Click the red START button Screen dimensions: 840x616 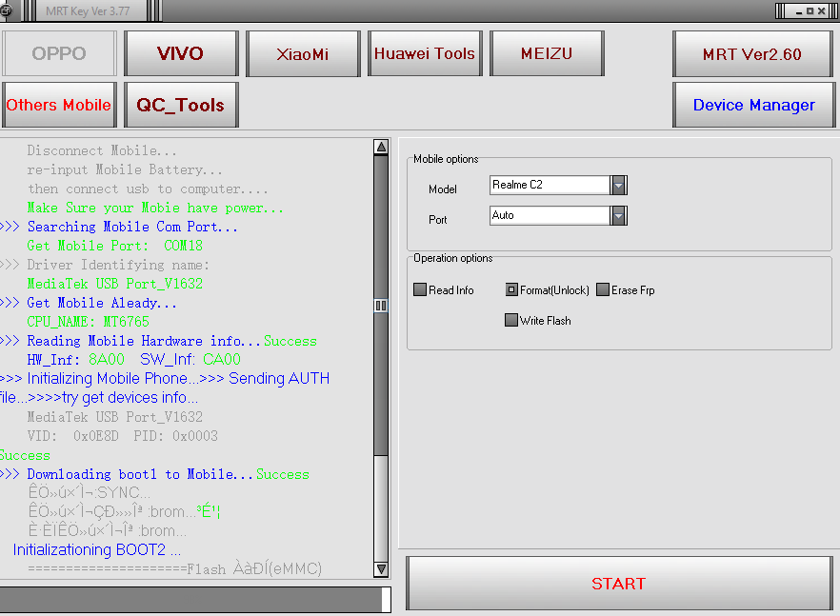coord(619,584)
